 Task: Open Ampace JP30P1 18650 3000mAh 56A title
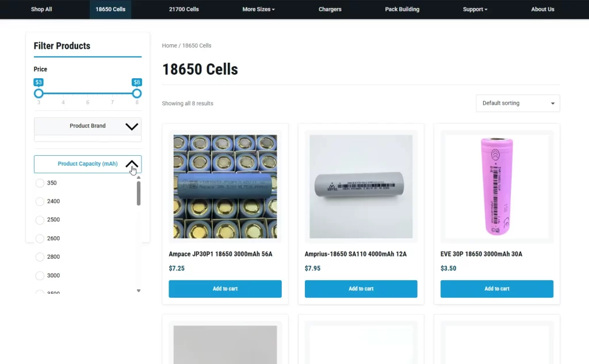point(220,254)
